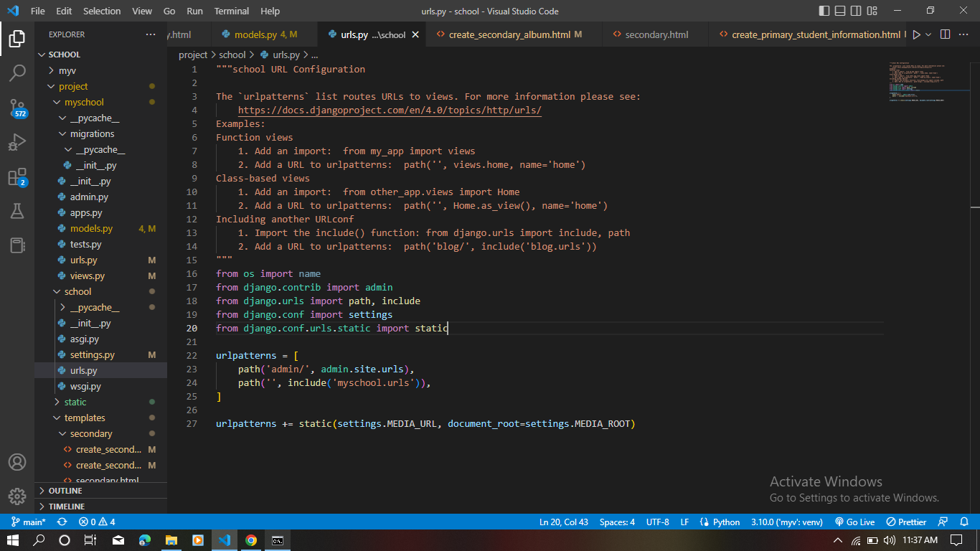The height and width of the screenshot is (551, 980).
Task: Toggle the primary side bar layout button
Action: tap(824, 11)
